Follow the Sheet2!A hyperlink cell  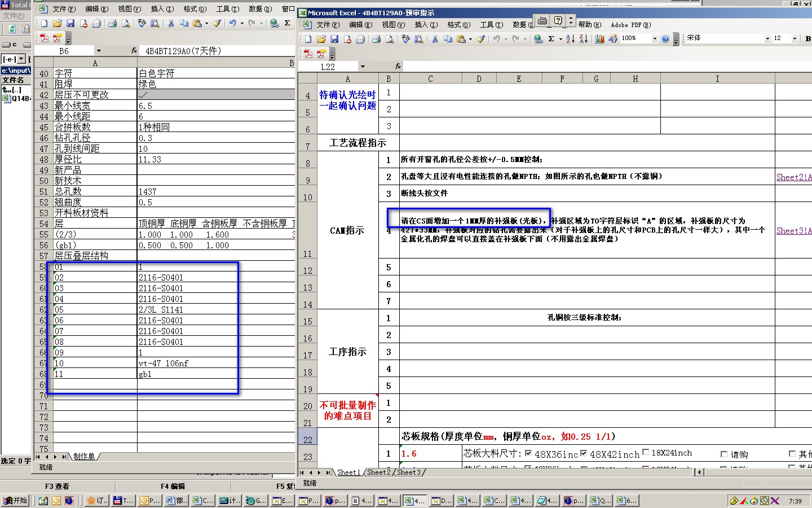coord(793,177)
